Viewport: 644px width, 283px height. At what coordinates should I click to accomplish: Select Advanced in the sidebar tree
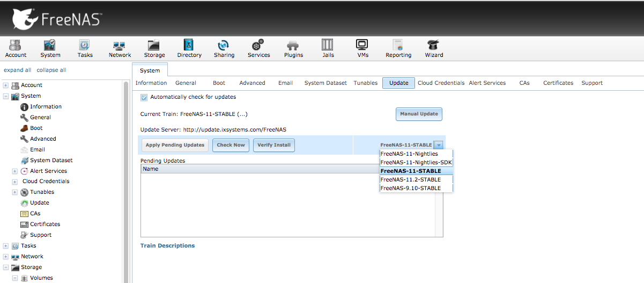(43, 139)
